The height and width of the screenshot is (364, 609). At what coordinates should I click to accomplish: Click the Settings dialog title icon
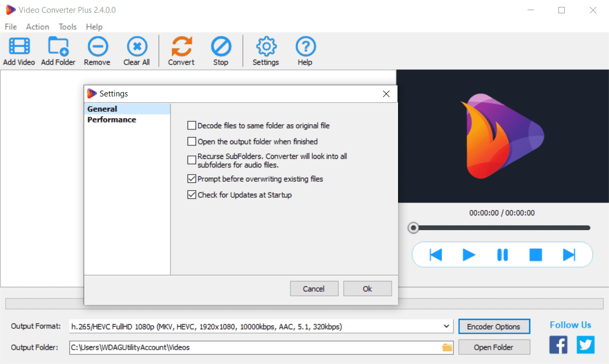click(92, 93)
